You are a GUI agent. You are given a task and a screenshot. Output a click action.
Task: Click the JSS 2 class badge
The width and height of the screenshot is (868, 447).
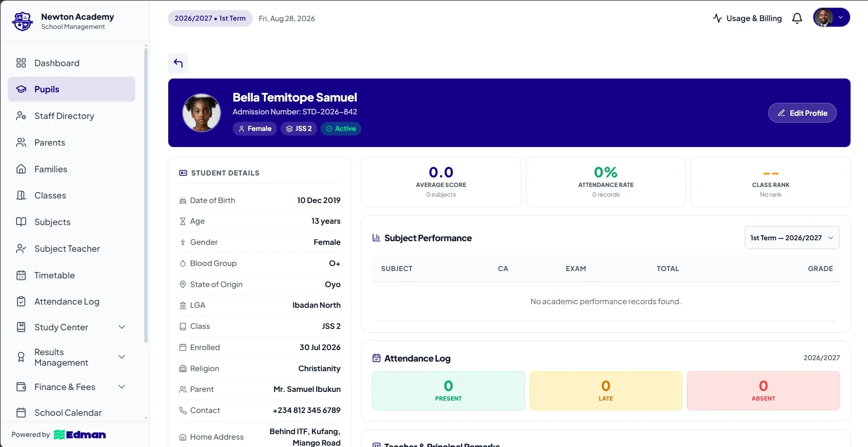(299, 129)
